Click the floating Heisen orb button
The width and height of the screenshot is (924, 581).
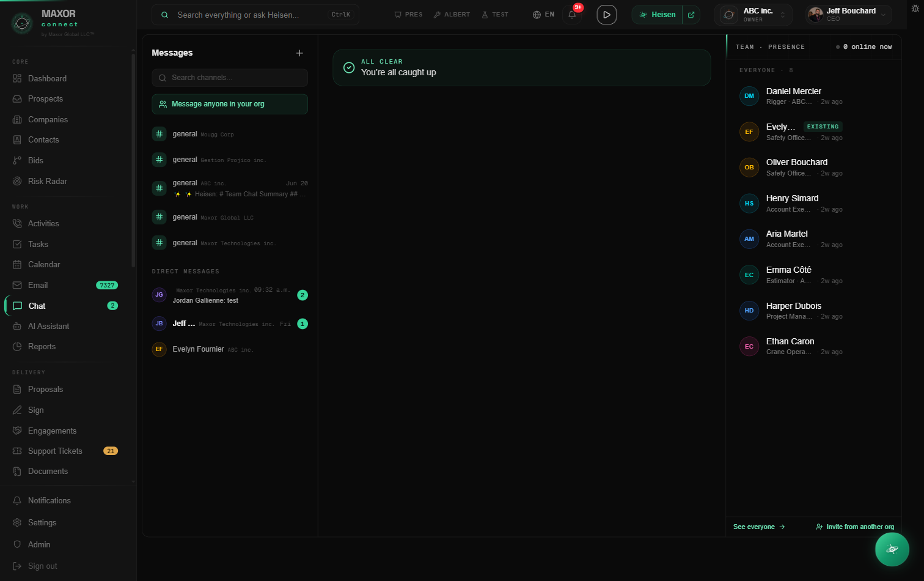(892, 549)
